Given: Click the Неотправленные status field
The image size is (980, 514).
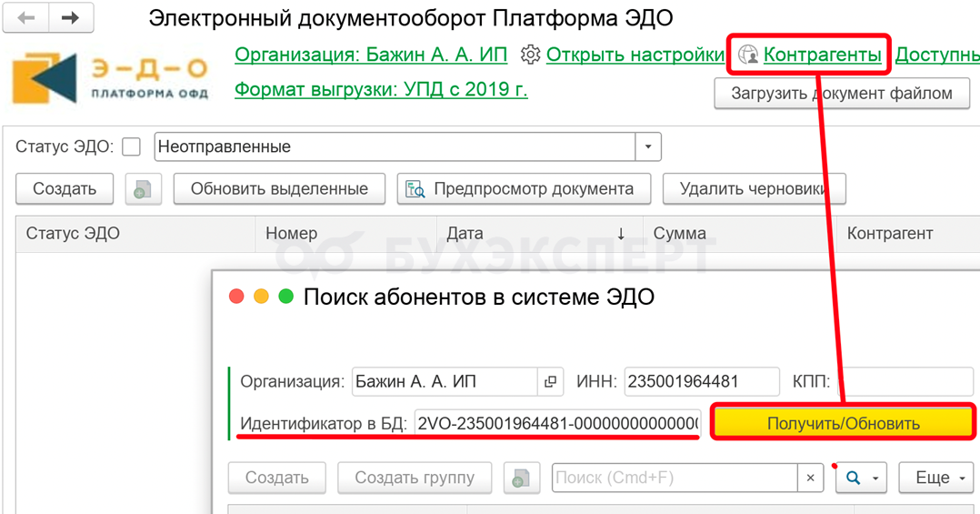Looking at the screenshot, I should pos(395,147).
